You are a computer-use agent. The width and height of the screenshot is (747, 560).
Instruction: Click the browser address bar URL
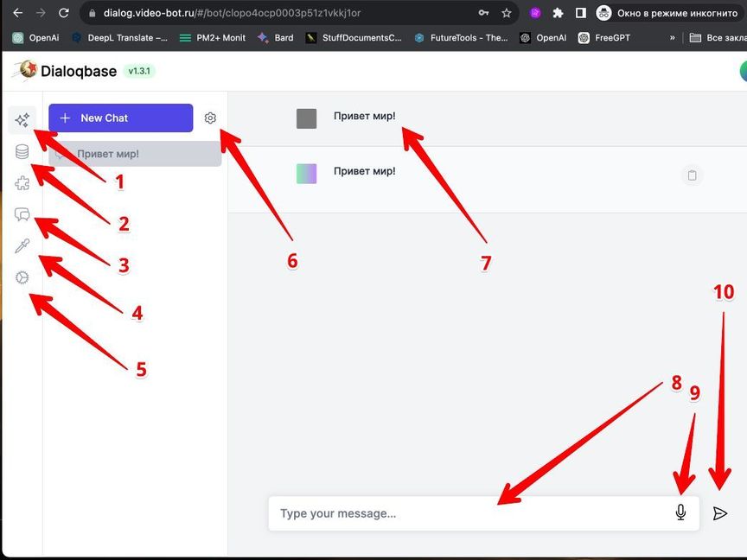(x=232, y=13)
